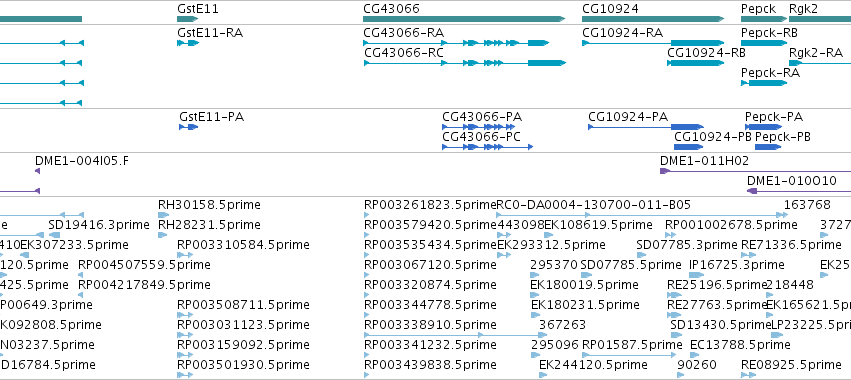Select the Pepck-PA protein arrow
The width and height of the screenshot is (851, 380).
(x=763, y=127)
